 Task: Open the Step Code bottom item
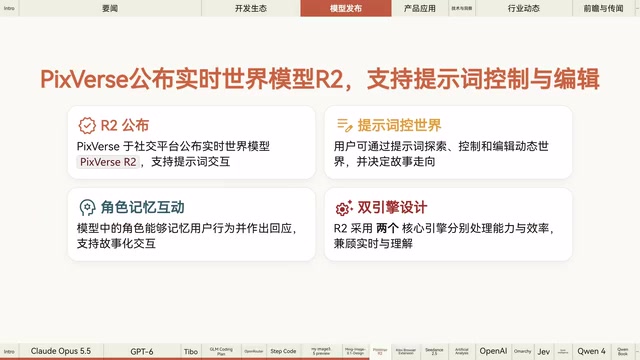[x=283, y=351]
